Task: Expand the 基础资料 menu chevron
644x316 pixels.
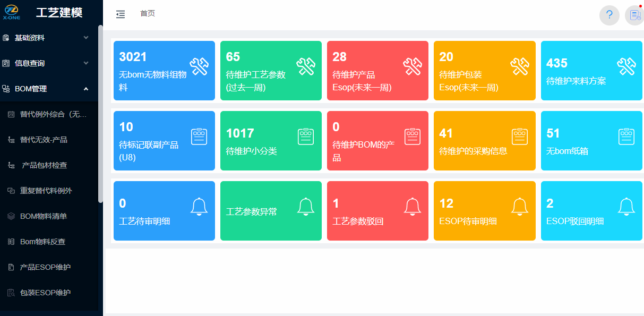Action: pos(86,38)
